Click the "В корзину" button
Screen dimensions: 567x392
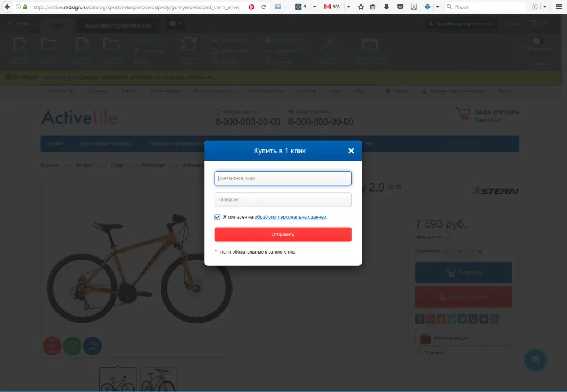point(463,272)
